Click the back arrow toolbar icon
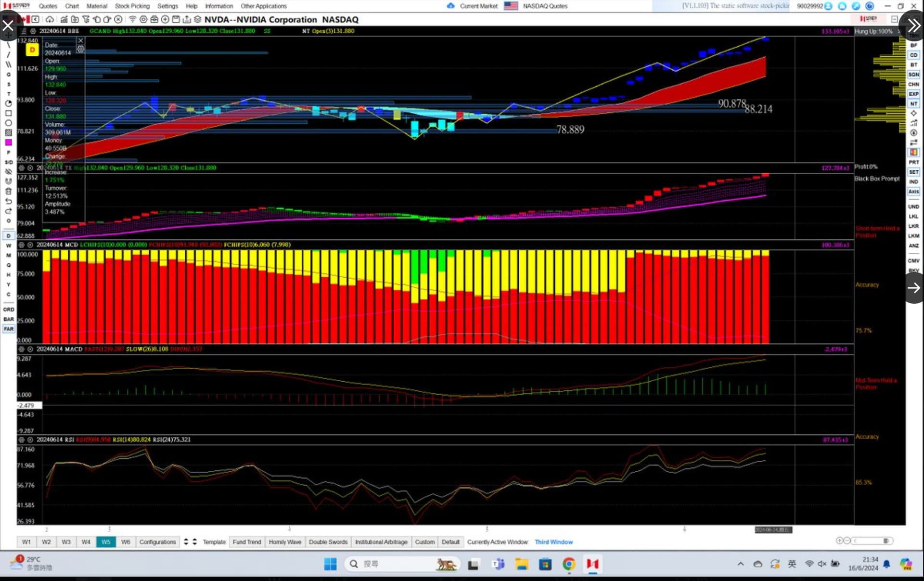Image resolution: width=924 pixels, height=581 pixels. [35, 19]
